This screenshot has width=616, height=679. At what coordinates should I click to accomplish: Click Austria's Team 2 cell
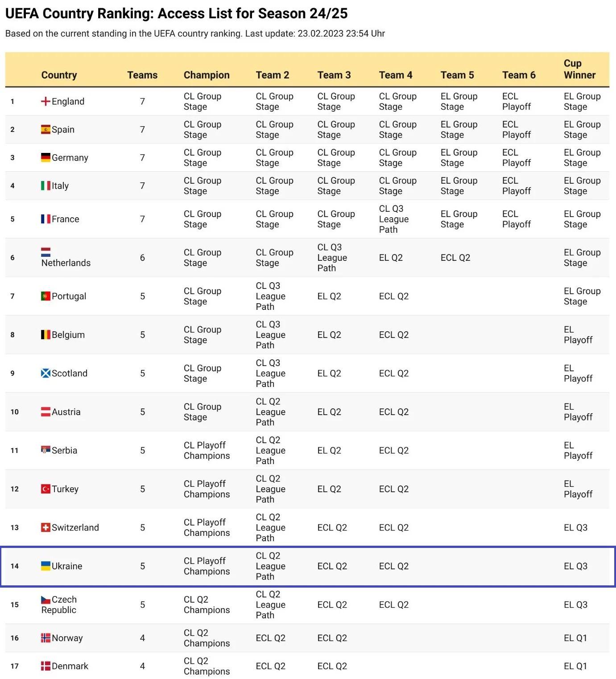270,412
